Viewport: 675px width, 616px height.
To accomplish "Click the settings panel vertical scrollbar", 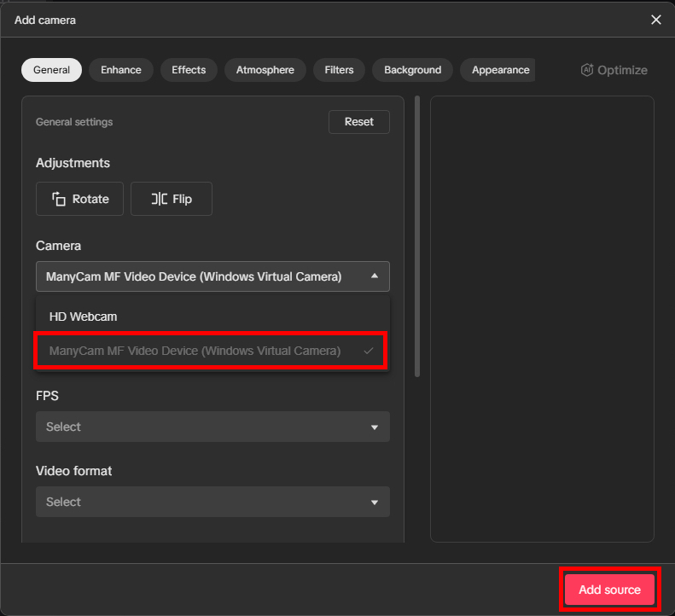I will [x=416, y=235].
